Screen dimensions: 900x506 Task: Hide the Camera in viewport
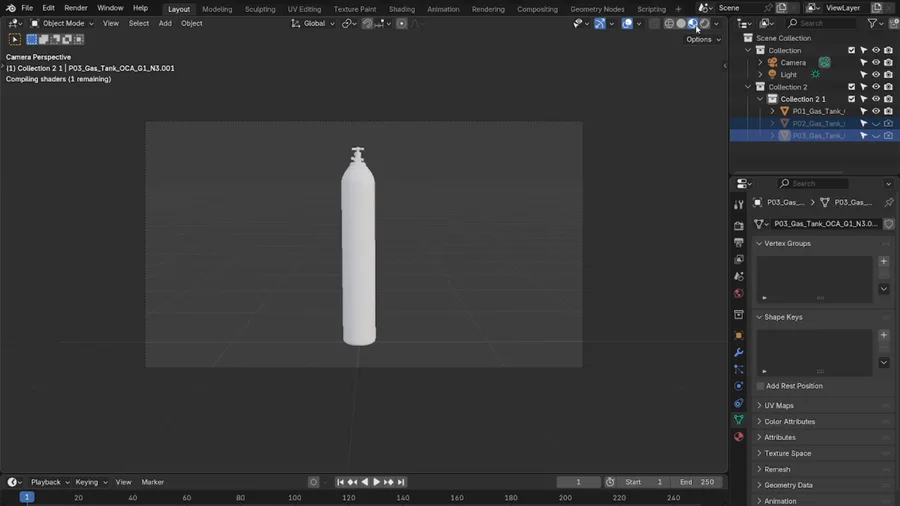tap(876, 63)
